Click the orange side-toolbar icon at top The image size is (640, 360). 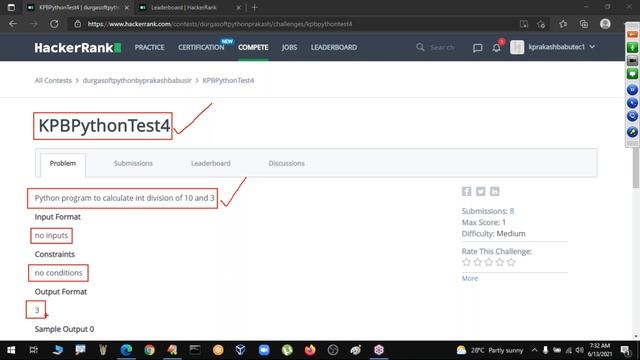[x=632, y=34]
